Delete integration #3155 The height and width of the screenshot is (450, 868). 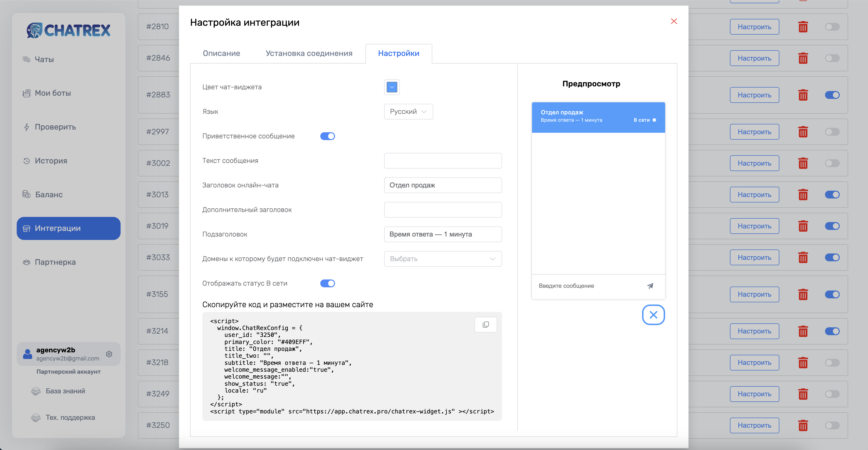tap(803, 294)
